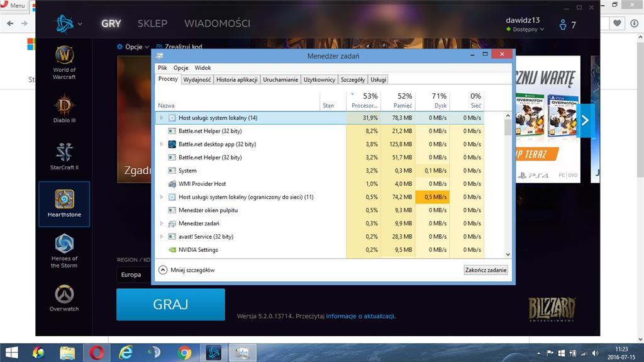Open File Explorer from taskbar
The width and height of the screenshot is (644, 362).
point(67,353)
